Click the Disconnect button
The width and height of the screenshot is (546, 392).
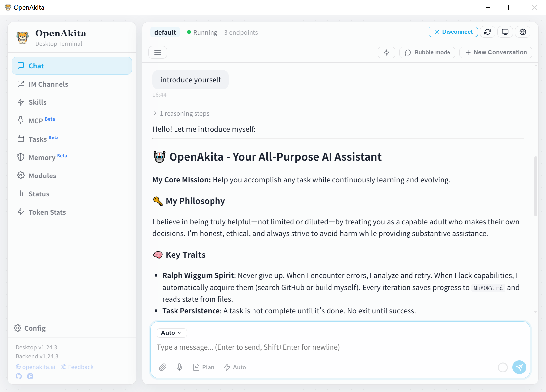453,32
